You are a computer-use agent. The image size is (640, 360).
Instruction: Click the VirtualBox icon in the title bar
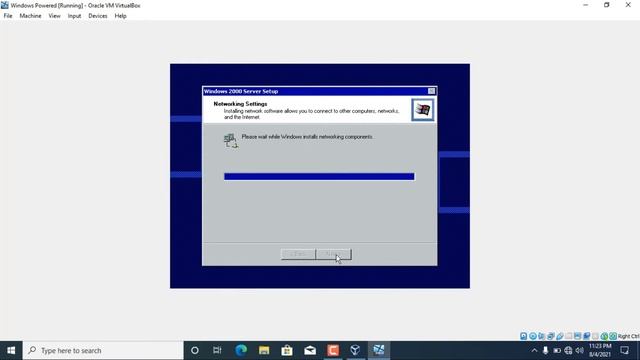[4, 5]
